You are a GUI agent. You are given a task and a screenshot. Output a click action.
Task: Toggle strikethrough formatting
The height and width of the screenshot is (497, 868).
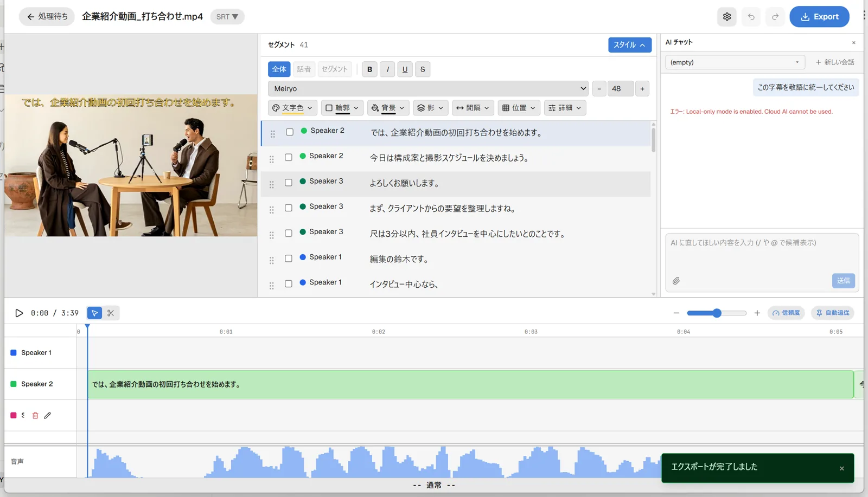[423, 69]
